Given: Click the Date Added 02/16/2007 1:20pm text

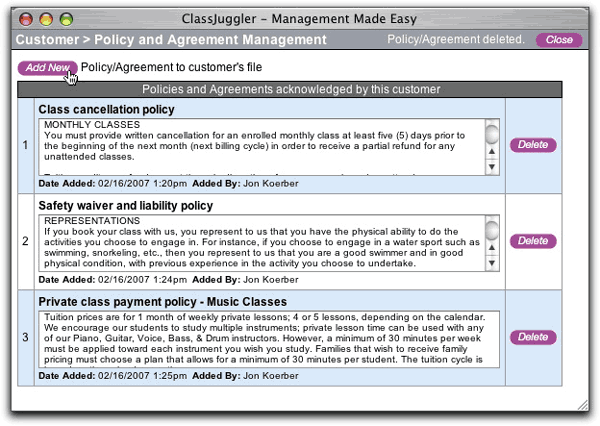Looking at the screenshot, I should tap(112, 184).
